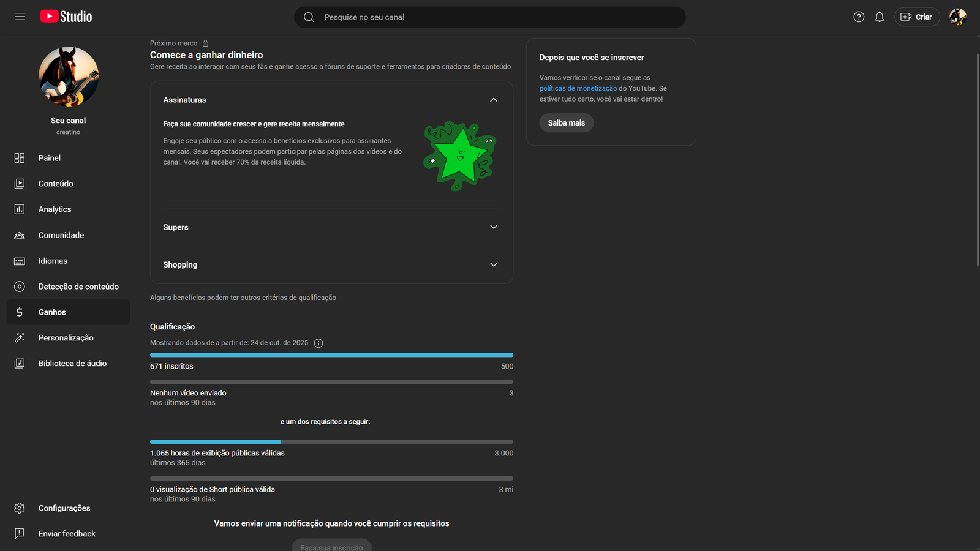This screenshot has width=980, height=551.
Task: Click the Comunidade people icon
Action: click(x=20, y=235)
